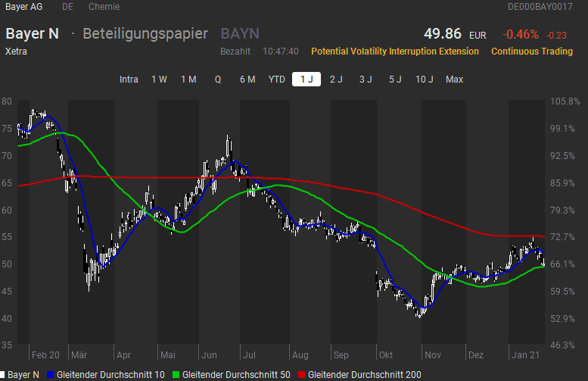Click the Okt axis label

[x=386, y=355]
